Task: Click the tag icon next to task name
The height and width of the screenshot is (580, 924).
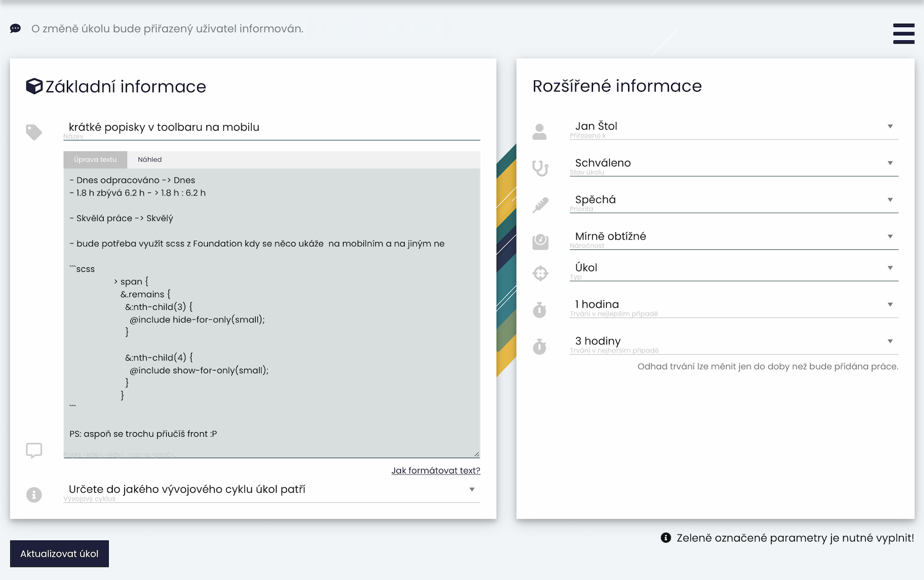Action: (x=34, y=132)
